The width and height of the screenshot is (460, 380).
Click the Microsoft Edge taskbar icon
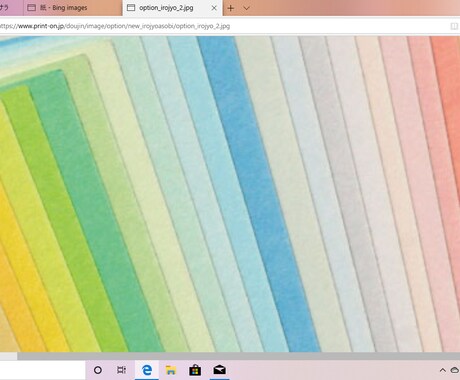coord(147,370)
